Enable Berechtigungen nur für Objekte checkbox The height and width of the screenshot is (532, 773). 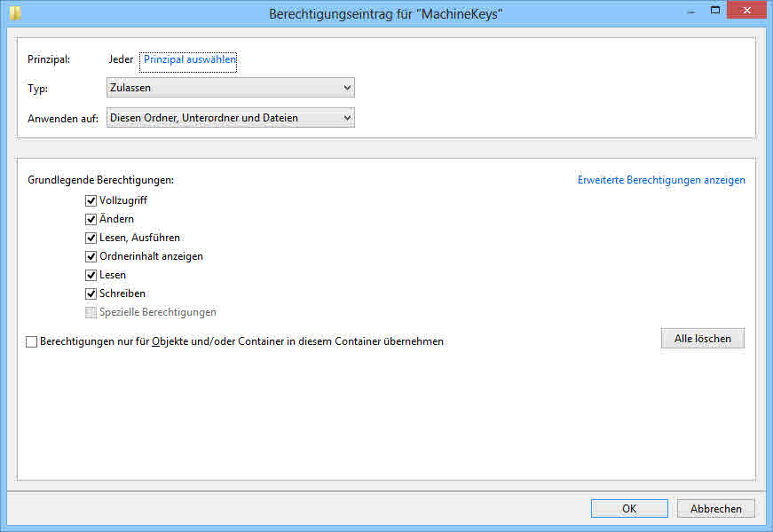[x=32, y=341]
